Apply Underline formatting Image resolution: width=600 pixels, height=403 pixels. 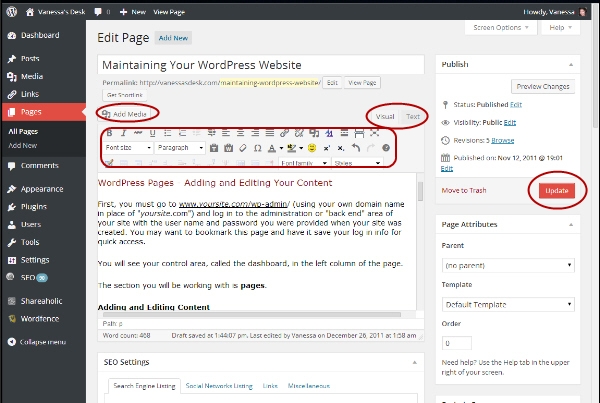tap(152, 133)
